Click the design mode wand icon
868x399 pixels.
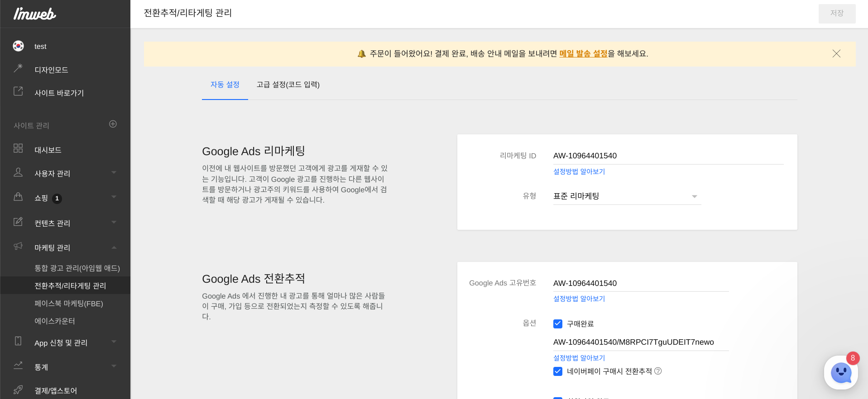coord(18,68)
